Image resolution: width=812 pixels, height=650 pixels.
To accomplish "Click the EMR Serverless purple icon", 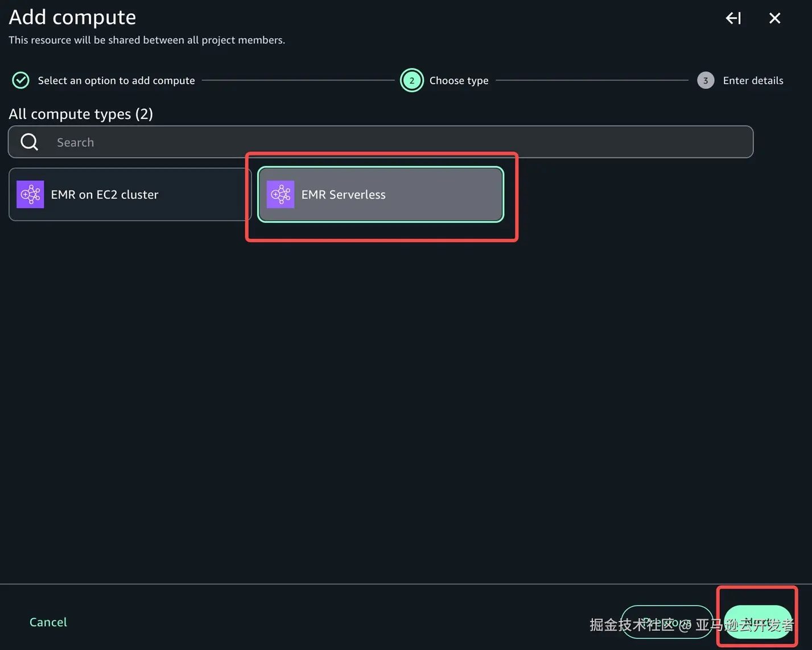I will pos(281,194).
